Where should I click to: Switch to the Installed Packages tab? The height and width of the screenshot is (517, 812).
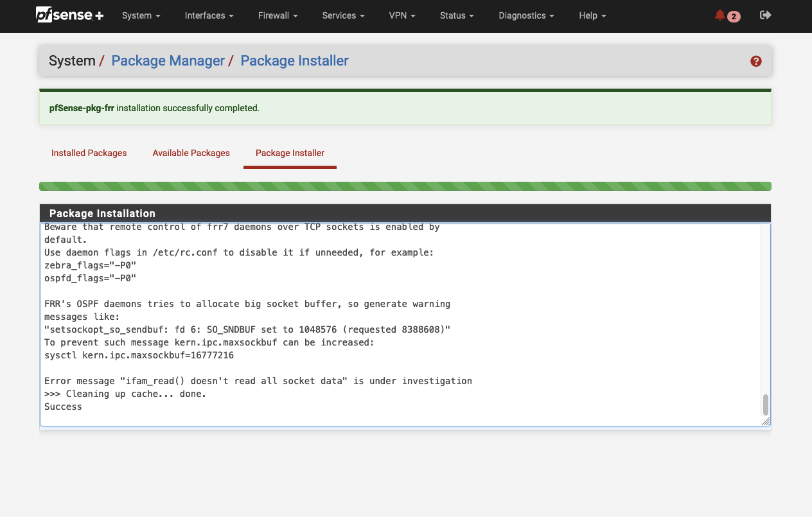(89, 153)
